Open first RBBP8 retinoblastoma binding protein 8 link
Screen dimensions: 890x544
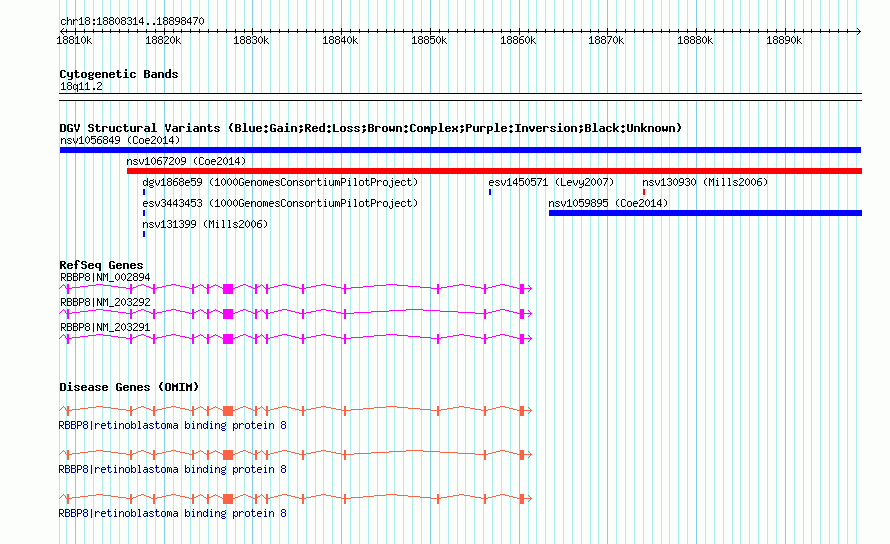click(173, 425)
